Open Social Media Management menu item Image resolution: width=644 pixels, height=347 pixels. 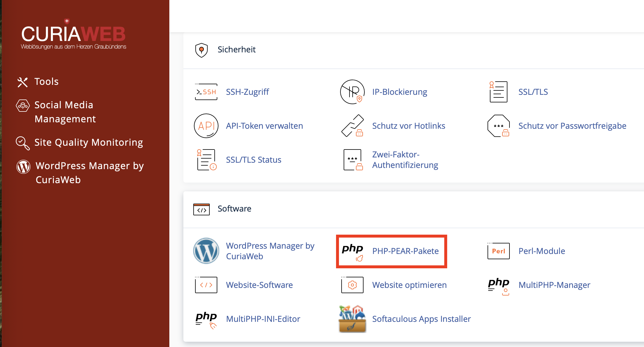pyautogui.click(x=65, y=112)
